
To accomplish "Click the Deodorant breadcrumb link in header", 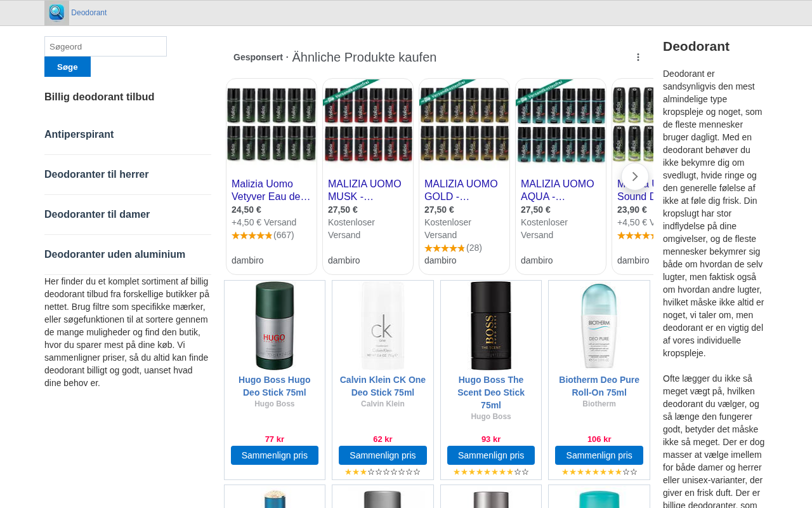I will 89,13.
